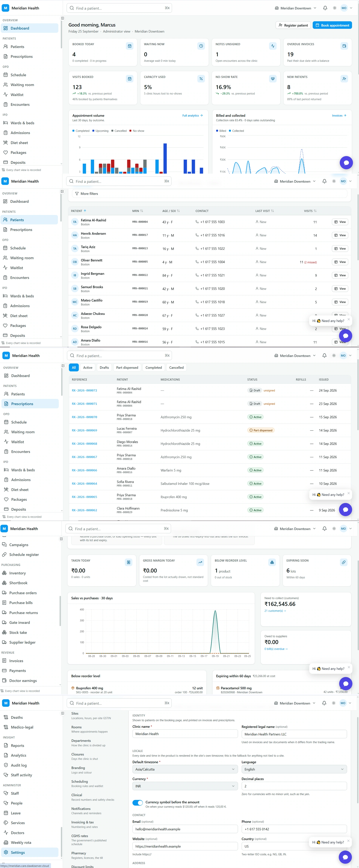Click the Book appointment button

[x=332, y=25]
